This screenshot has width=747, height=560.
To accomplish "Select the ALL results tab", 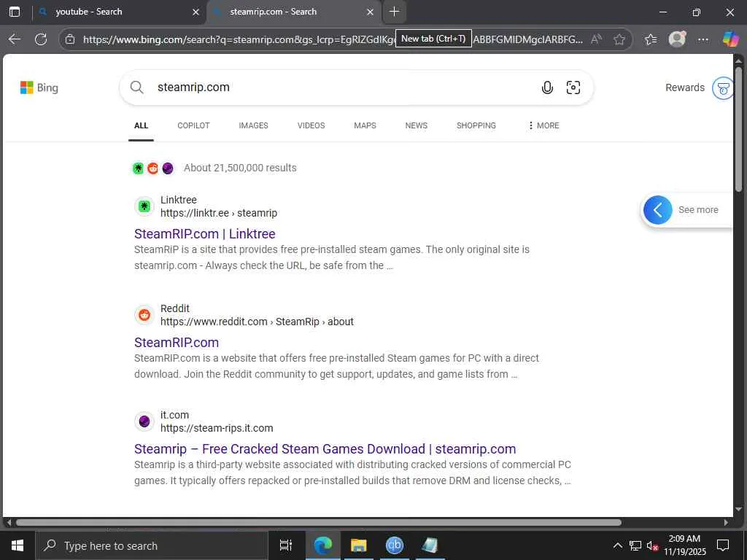I will (141, 125).
